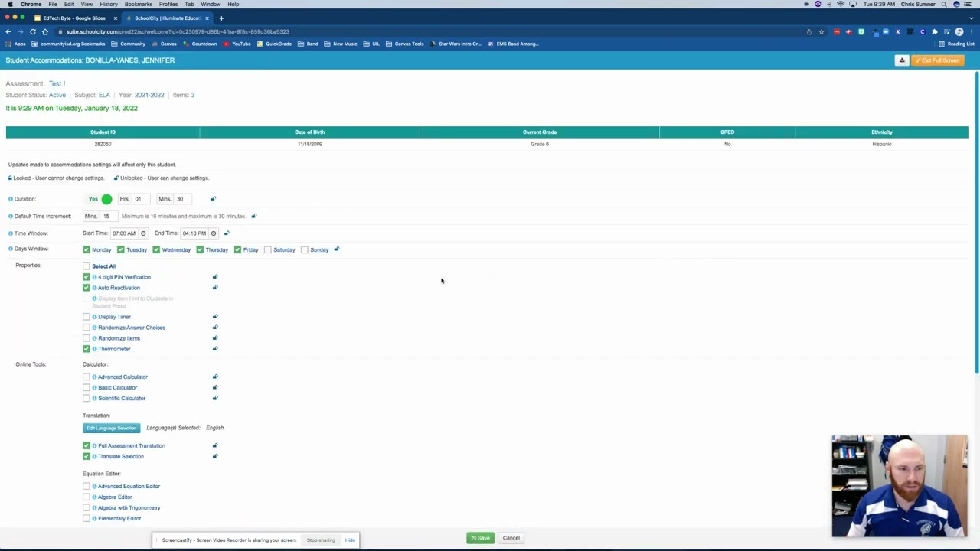
Task: Click the Days Window padlock icon
Action: coord(336,249)
